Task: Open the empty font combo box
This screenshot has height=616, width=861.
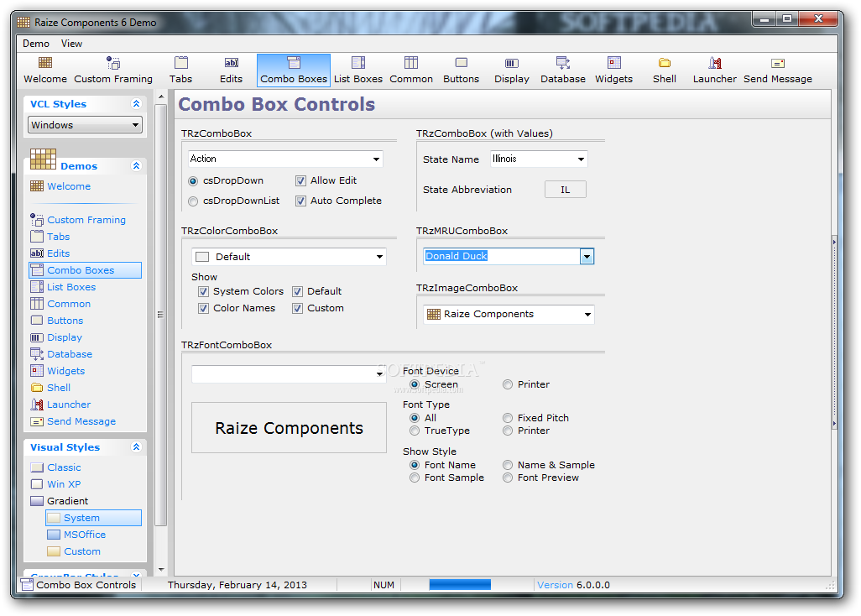Action: click(x=289, y=374)
